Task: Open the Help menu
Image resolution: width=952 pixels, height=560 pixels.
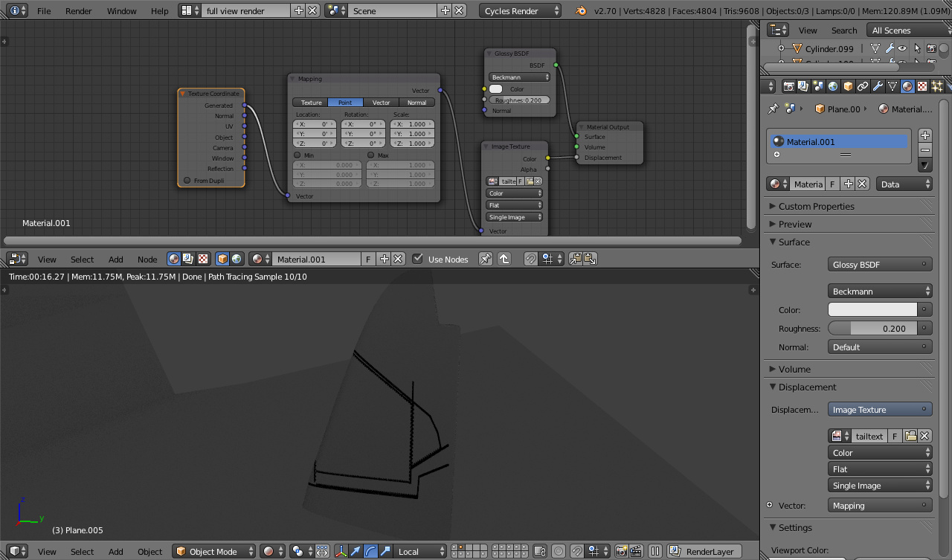Action: [160, 10]
